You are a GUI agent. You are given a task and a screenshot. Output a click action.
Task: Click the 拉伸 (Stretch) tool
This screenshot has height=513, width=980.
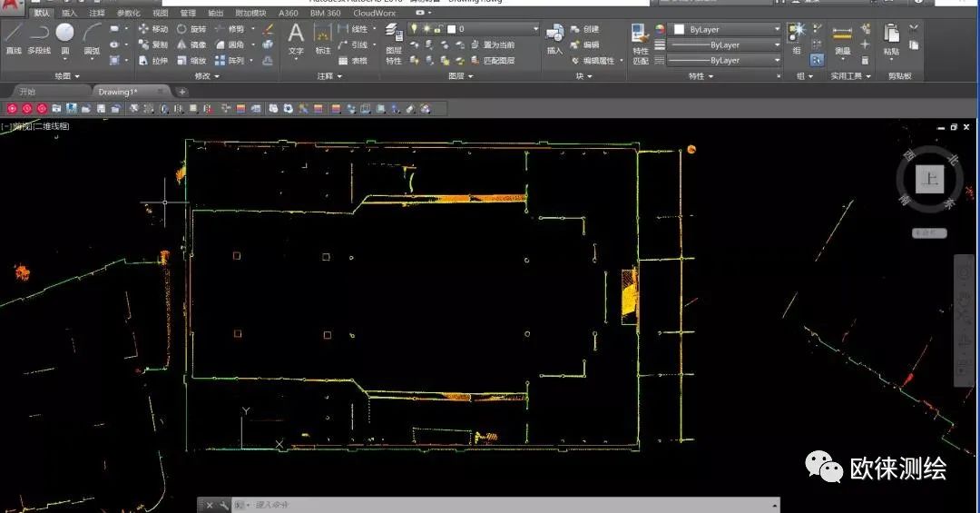click(x=153, y=61)
